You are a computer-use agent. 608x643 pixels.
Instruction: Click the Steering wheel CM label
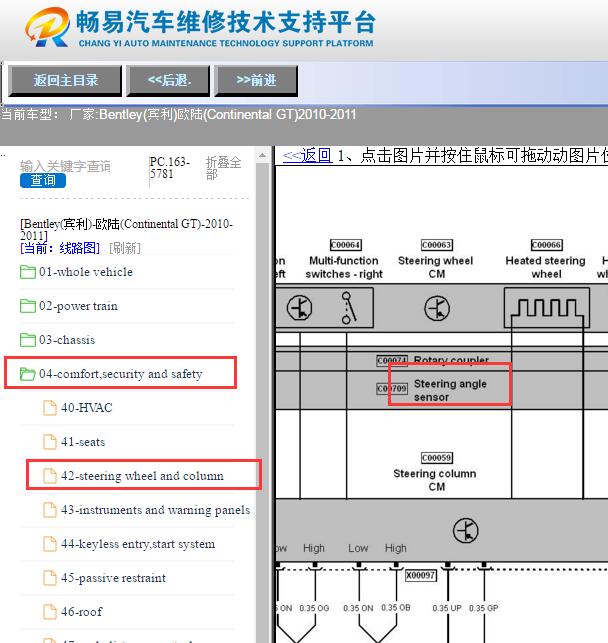click(x=436, y=267)
